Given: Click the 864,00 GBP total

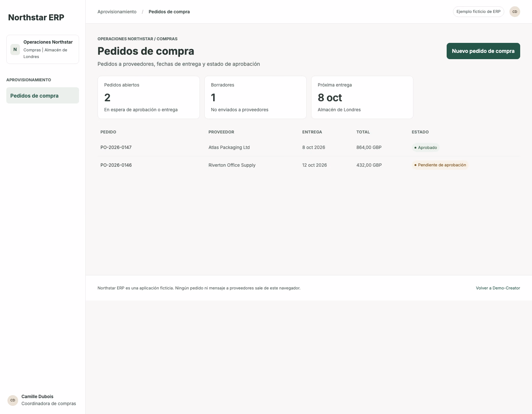Looking at the screenshot, I should (x=369, y=147).
